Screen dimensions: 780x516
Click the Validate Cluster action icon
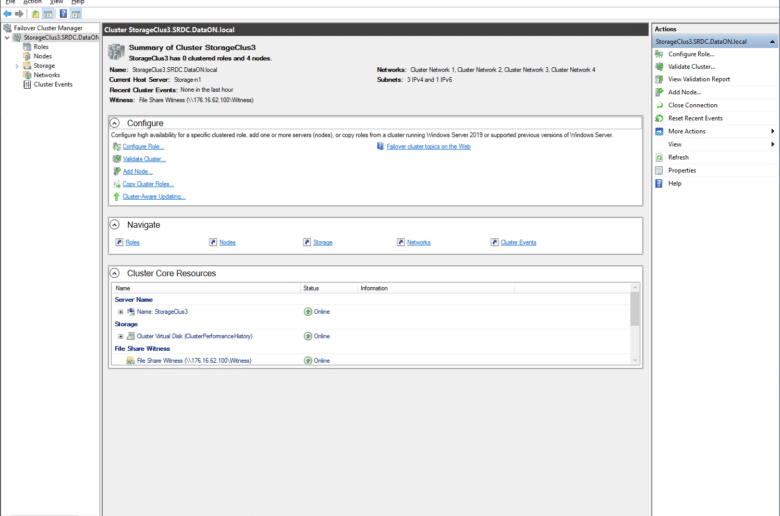click(x=659, y=67)
